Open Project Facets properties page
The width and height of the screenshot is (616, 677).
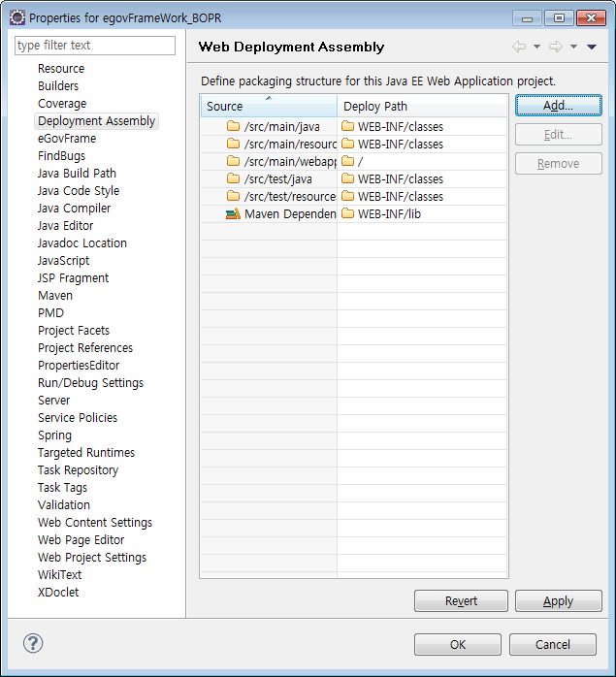click(x=74, y=330)
